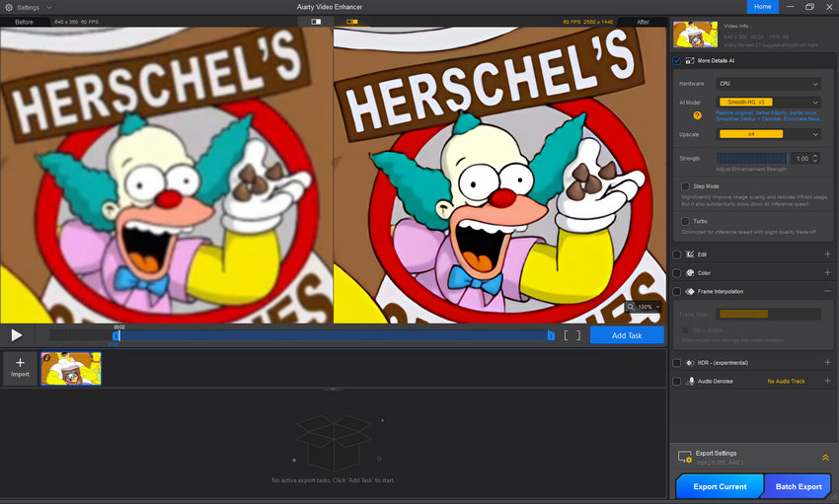Click the AI Model help question icon
Screen dimensions: 839x504
point(697,115)
